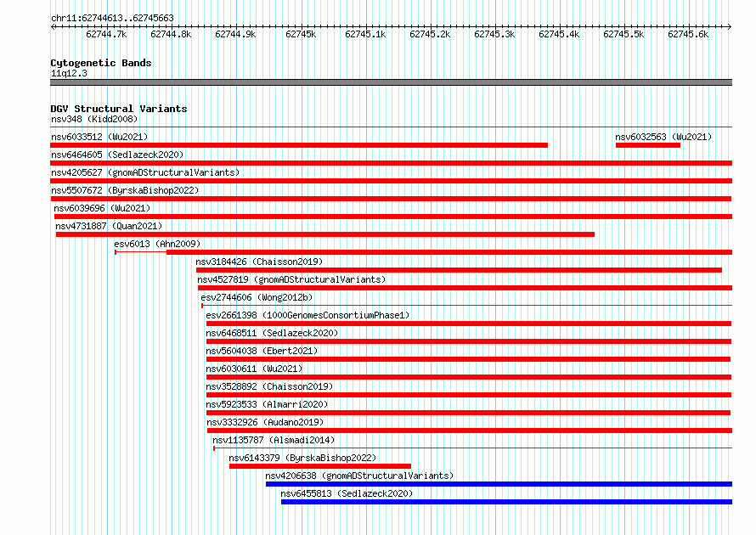The width and height of the screenshot is (756, 535).
Task: Click nsv6030611 (Wu2021) label
Action: click(255, 369)
